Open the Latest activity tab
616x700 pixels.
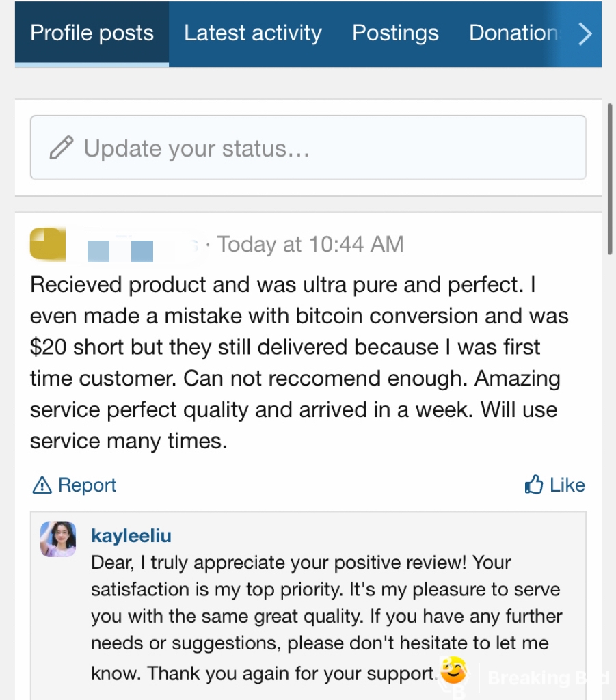coord(252,33)
